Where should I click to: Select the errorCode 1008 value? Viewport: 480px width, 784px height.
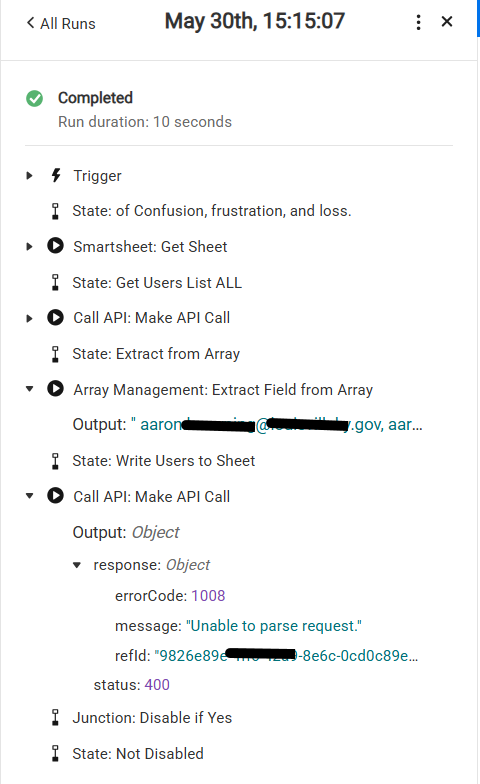(208, 596)
